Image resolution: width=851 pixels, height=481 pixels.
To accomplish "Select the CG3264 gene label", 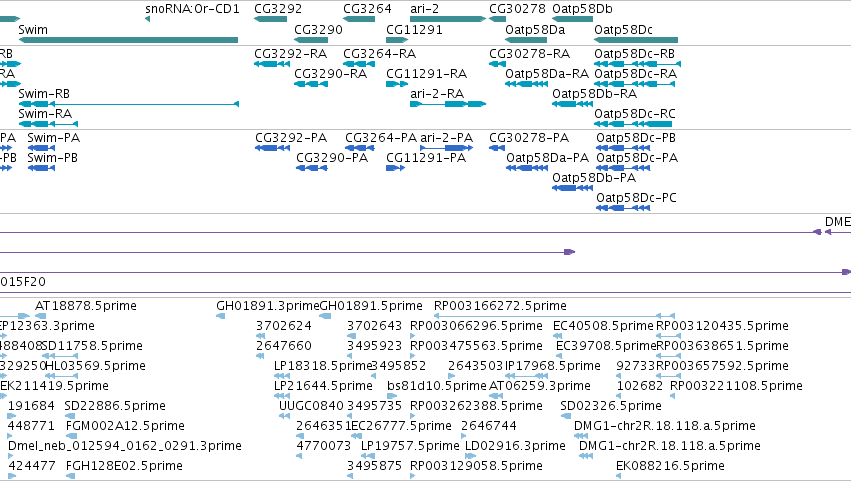I will tap(367, 9).
